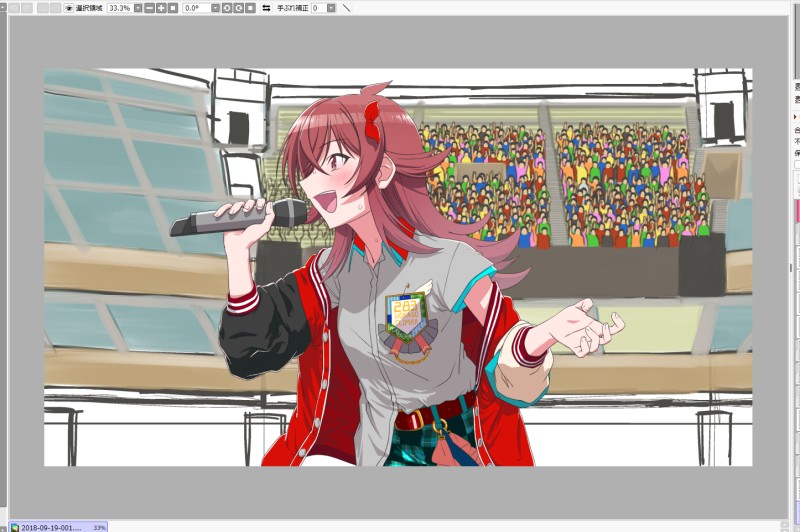Zoom out with the minus button
This screenshot has height=532, width=800.
click(149, 8)
